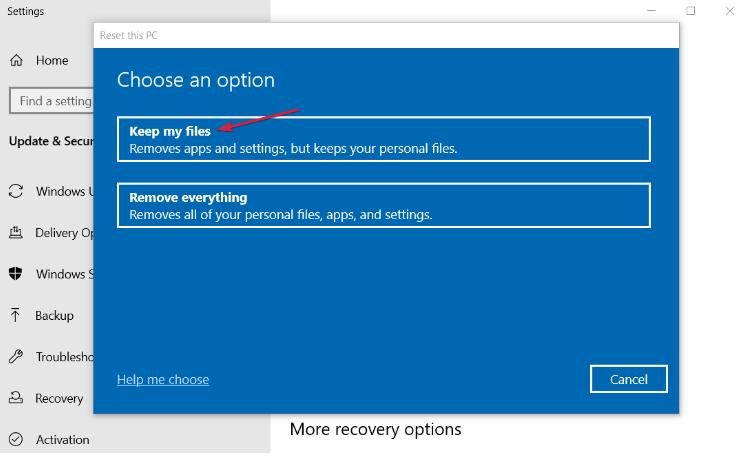Open the Activation sidebar entry text
The width and height of the screenshot is (738, 459).
[63, 439]
